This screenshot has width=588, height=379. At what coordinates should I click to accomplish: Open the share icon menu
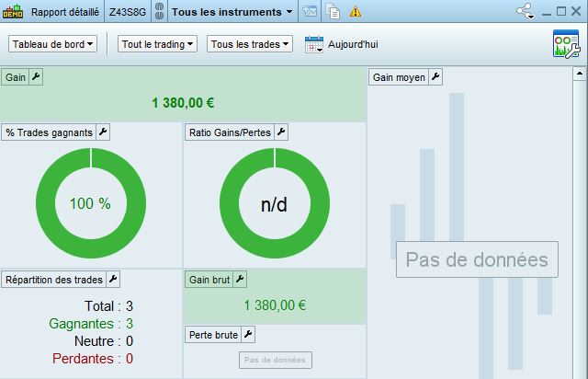pos(526,11)
